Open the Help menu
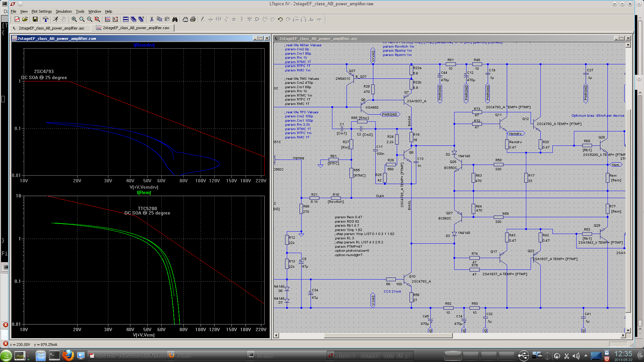 point(108,11)
